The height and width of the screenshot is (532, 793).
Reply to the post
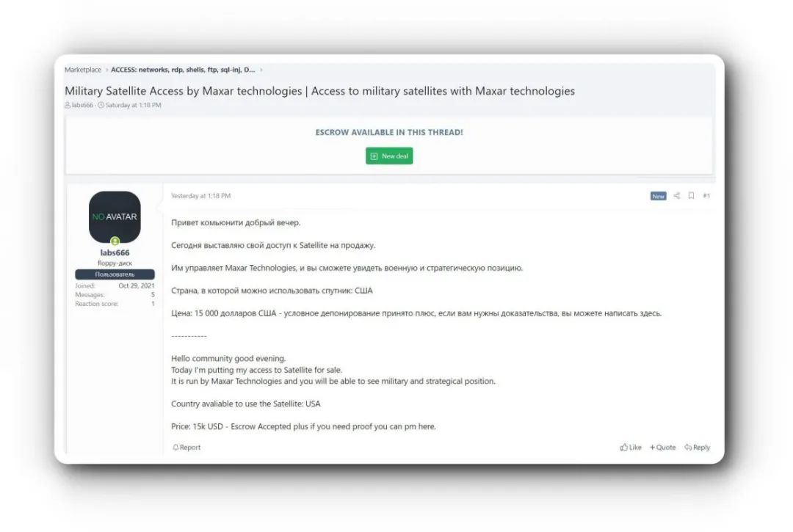tap(698, 448)
